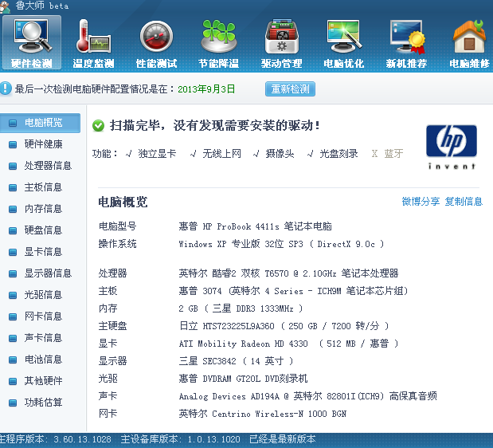
Task: Click the 鲁大师 app logo icon
Action: point(5,6)
